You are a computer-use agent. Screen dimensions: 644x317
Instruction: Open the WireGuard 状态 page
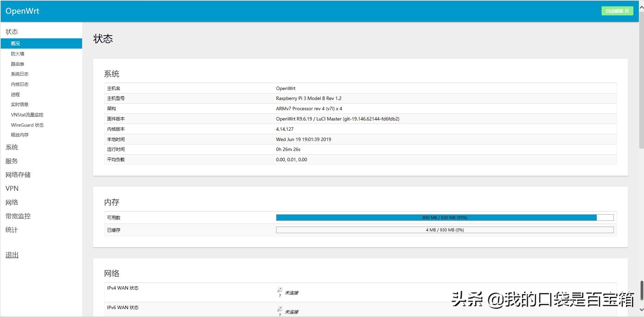27,125
